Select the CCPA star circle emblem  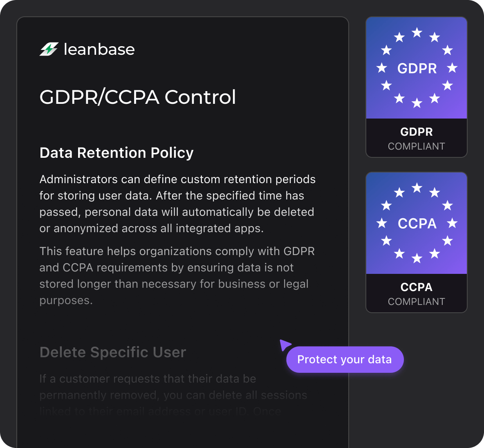coord(417,223)
